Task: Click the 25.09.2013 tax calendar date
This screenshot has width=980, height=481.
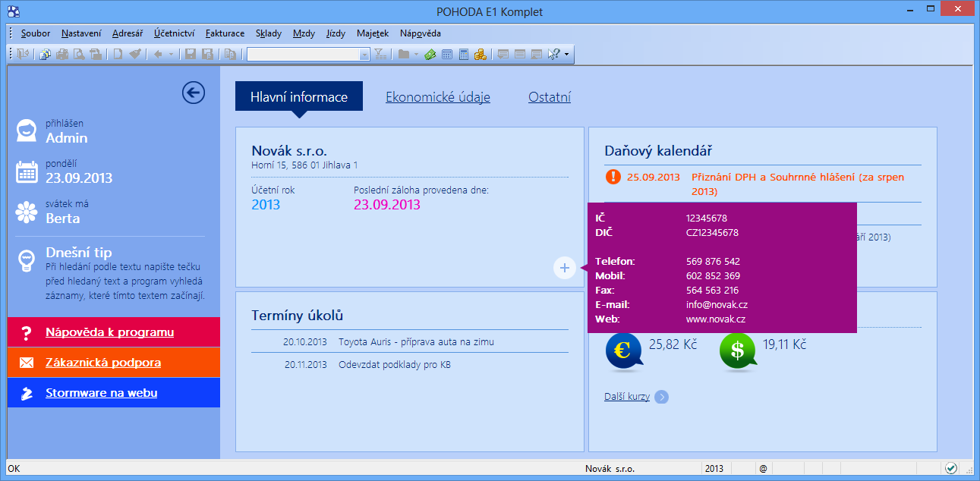Action: click(654, 177)
